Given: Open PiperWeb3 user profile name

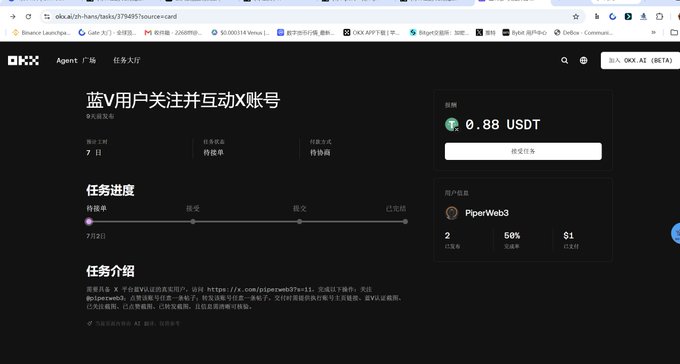Looking at the screenshot, I should [x=487, y=213].
